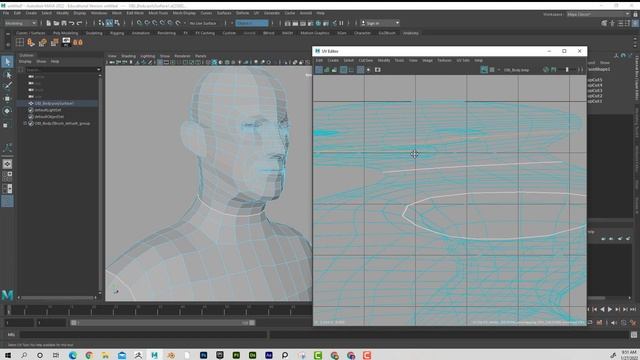Viewport: 640px width, 360px height.
Task: Select the arrow Select tool in toolbox
Action: coord(7,62)
